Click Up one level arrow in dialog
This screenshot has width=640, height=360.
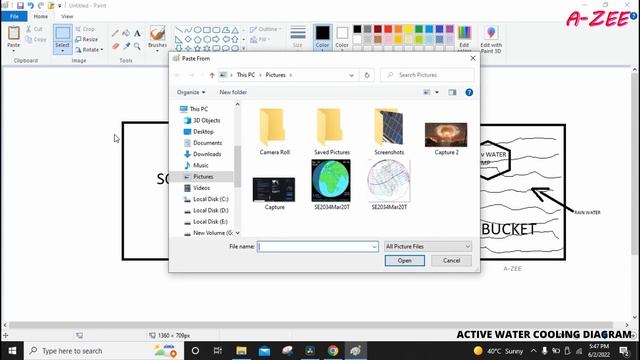coord(212,75)
